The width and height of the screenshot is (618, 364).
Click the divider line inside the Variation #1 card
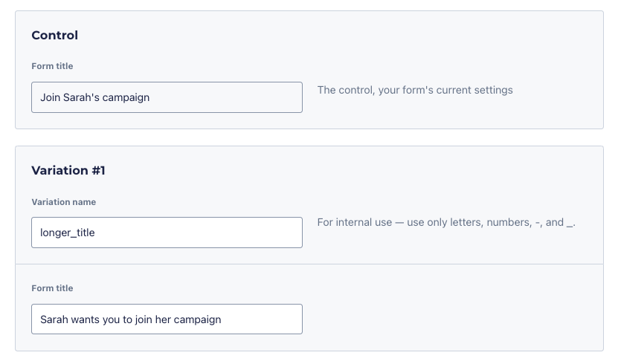click(x=309, y=264)
